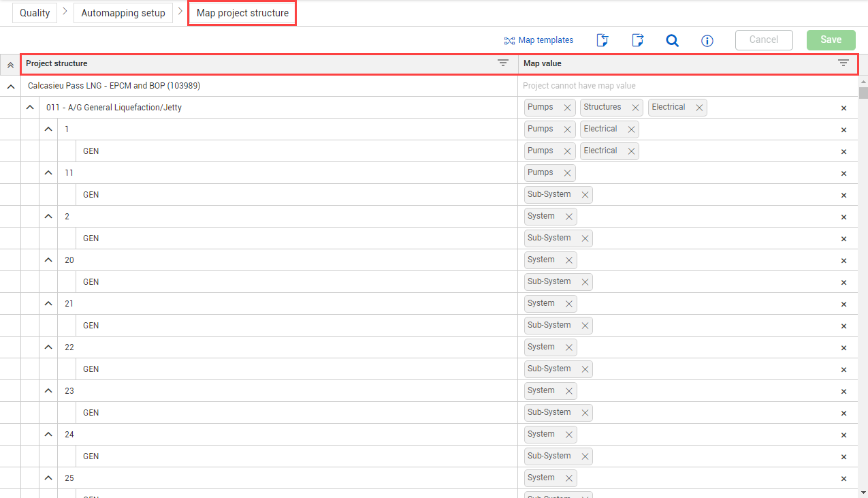This screenshot has height=498, width=868.
Task: Collapse the node labeled 20
Action: 48,260
